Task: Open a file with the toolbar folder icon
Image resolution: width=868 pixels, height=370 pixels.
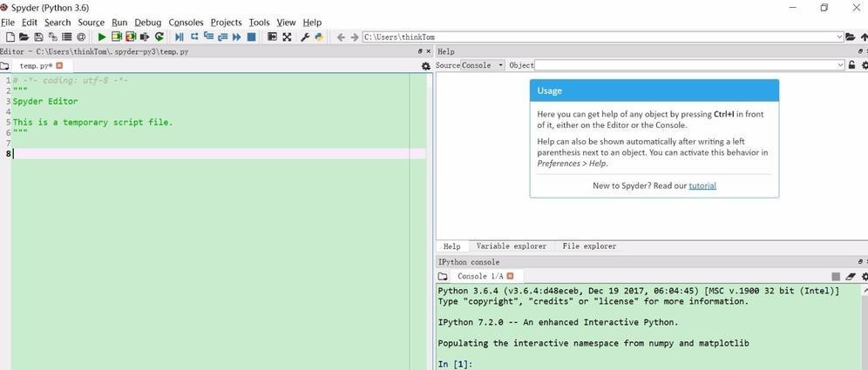Action: pyautogui.click(x=24, y=37)
